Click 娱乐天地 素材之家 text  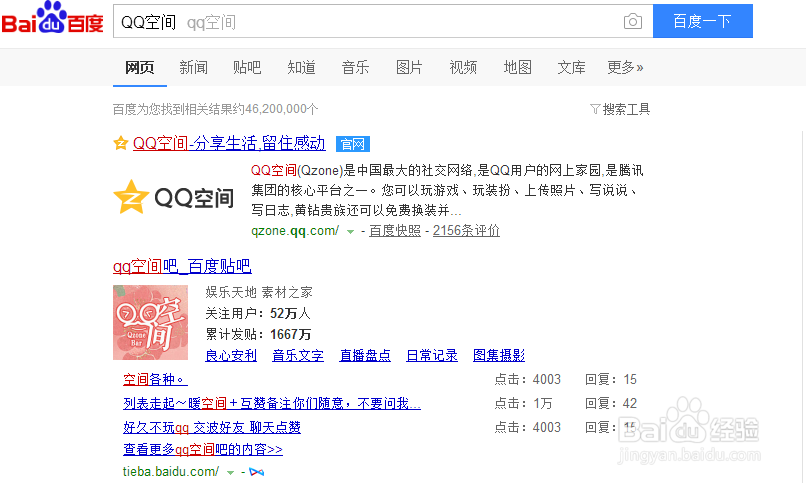tap(259, 292)
